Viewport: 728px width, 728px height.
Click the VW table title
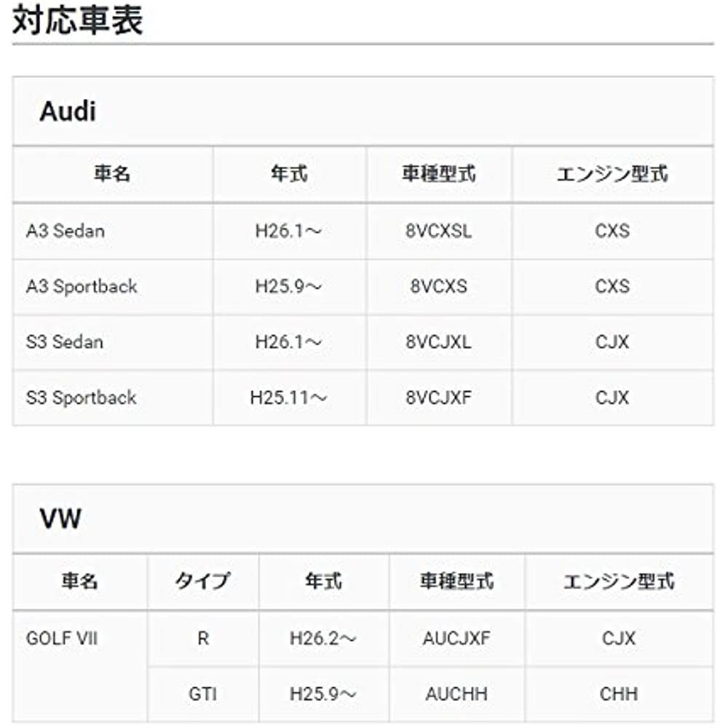coord(60,519)
